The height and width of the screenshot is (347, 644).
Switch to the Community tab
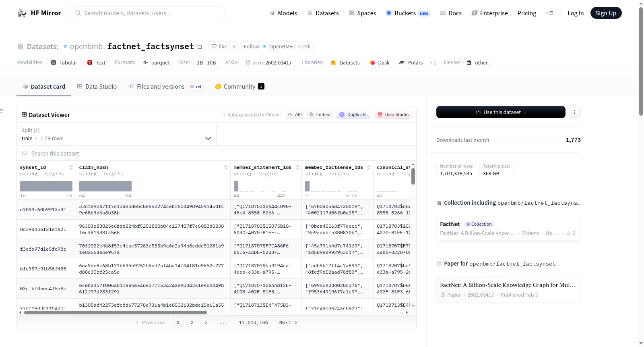point(240,87)
